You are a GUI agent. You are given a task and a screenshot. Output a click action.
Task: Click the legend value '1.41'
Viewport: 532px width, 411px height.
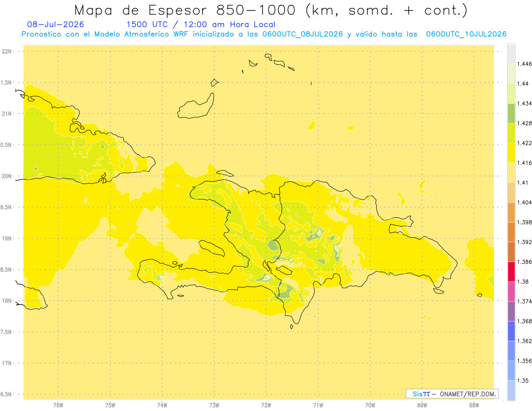[x=523, y=183]
